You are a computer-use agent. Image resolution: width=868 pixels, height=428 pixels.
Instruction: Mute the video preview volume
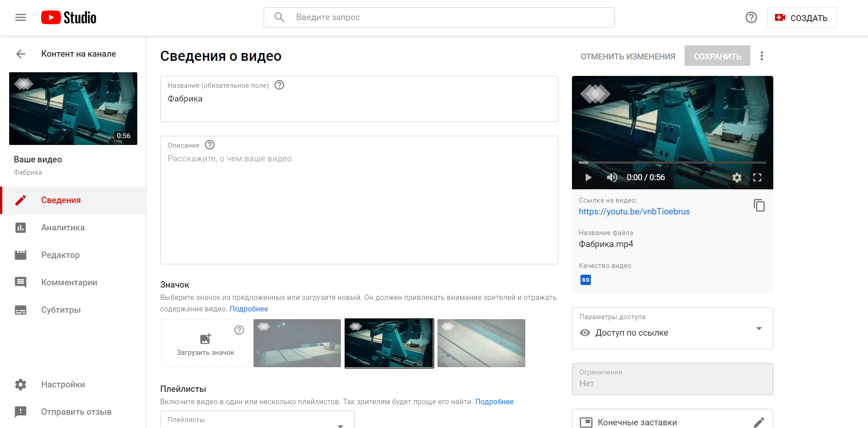pos(612,177)
